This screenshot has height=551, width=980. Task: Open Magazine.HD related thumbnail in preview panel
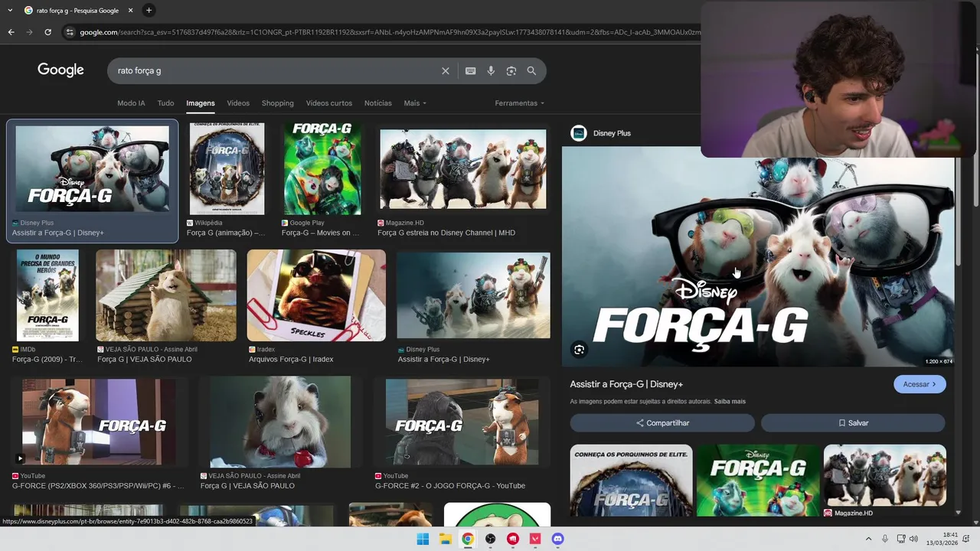tap(884, 476)
